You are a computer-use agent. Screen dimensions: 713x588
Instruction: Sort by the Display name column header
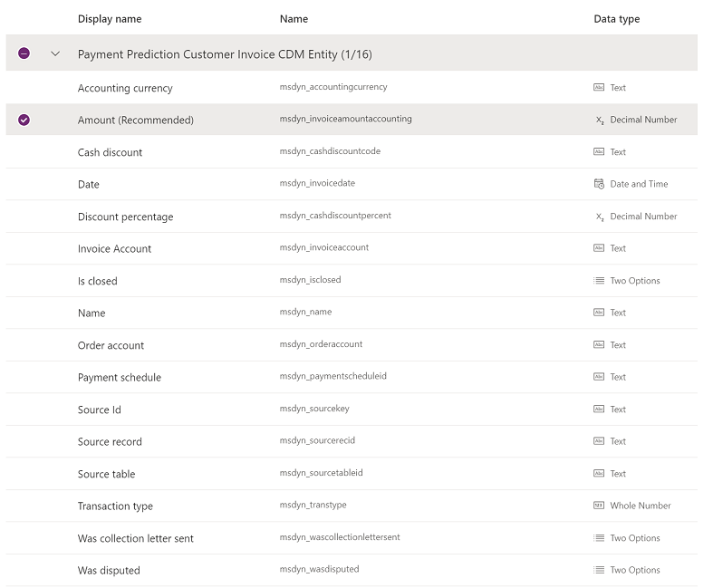click(110, 19)
